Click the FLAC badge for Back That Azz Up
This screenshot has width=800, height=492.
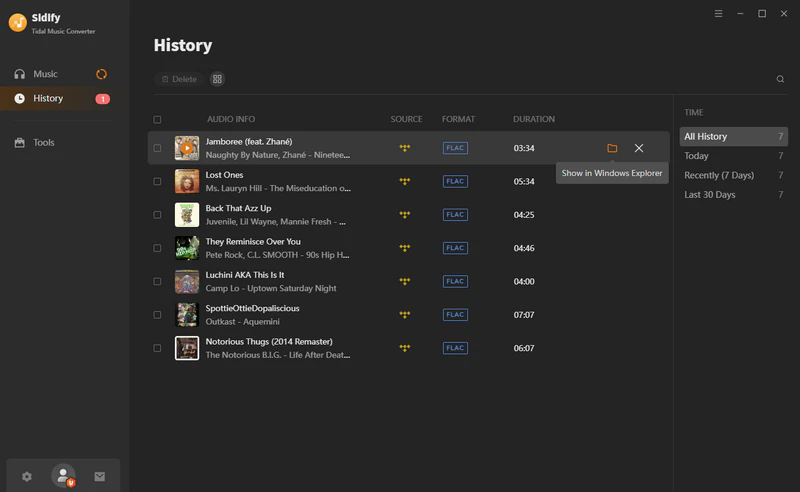[455, 215]
